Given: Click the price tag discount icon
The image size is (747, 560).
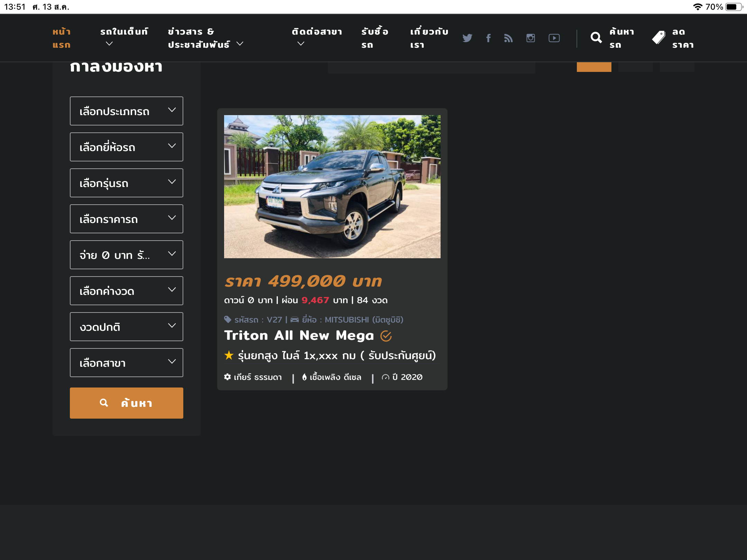Looking at the screenshot, I should tap(658, 38).
